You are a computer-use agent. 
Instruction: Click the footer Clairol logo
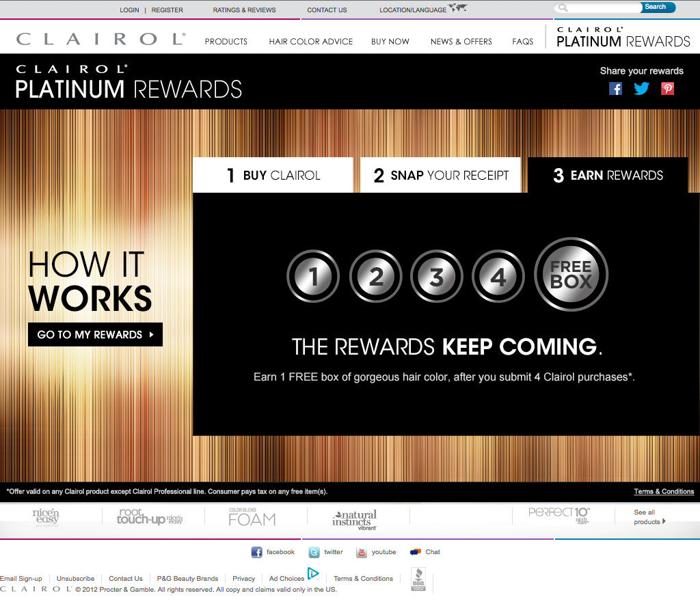[36, 589]
